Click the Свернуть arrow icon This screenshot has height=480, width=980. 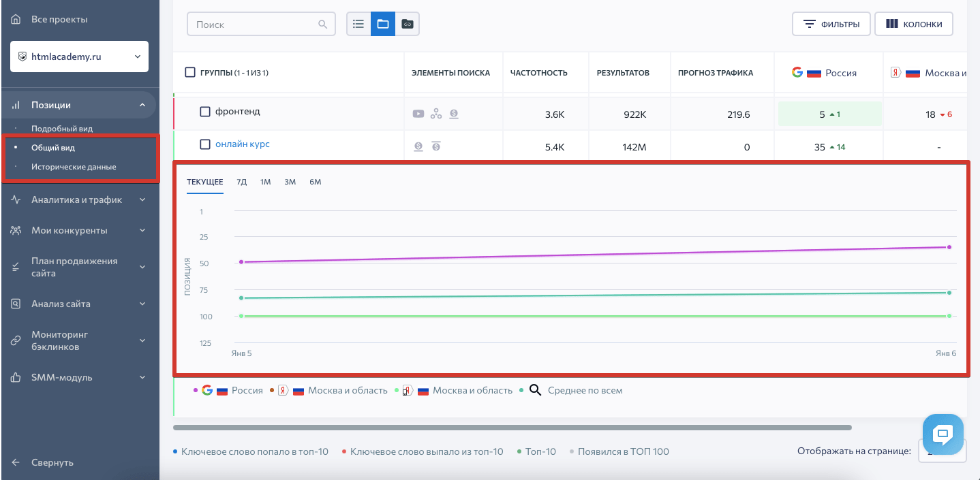[x=16, y=462]
